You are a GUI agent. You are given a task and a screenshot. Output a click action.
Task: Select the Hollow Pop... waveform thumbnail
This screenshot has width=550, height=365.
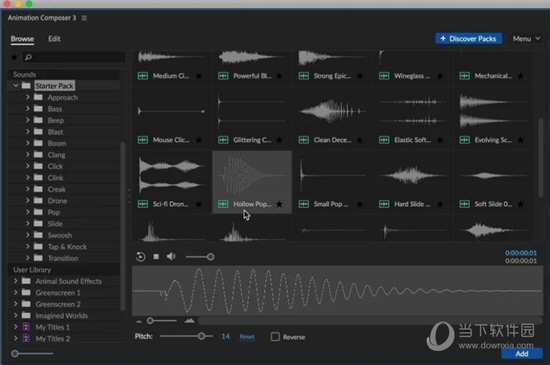click(x=252, y=175)
